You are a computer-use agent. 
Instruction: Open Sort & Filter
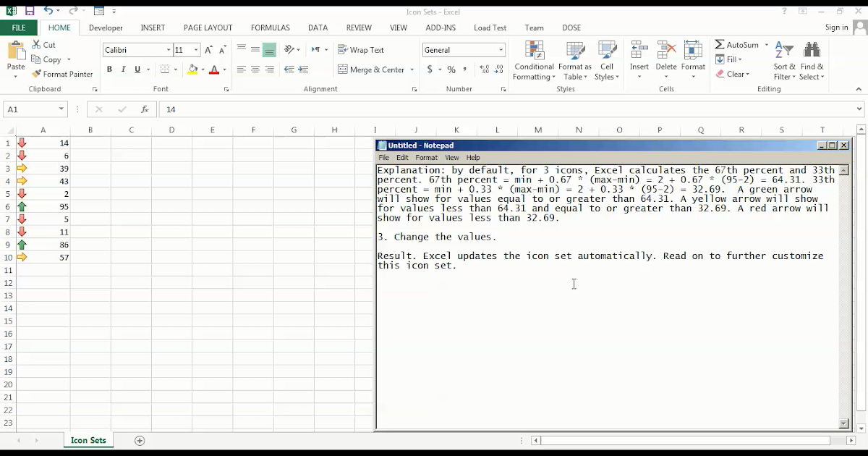(783, 61)
